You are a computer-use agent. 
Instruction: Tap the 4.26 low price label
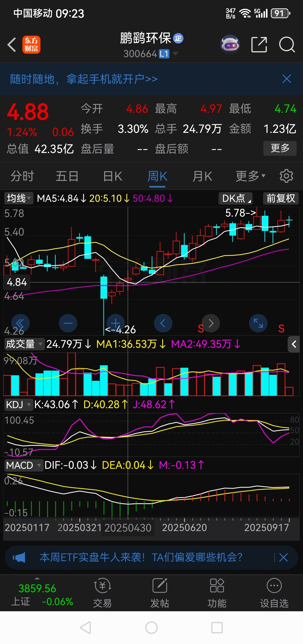pos(121,330)
